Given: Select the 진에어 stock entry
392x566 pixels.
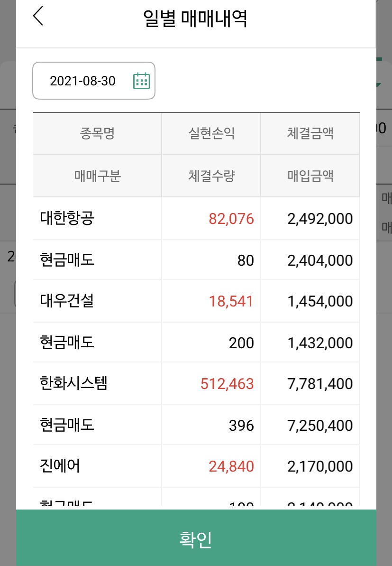Looking at the screenshot, I should [60, 466].
